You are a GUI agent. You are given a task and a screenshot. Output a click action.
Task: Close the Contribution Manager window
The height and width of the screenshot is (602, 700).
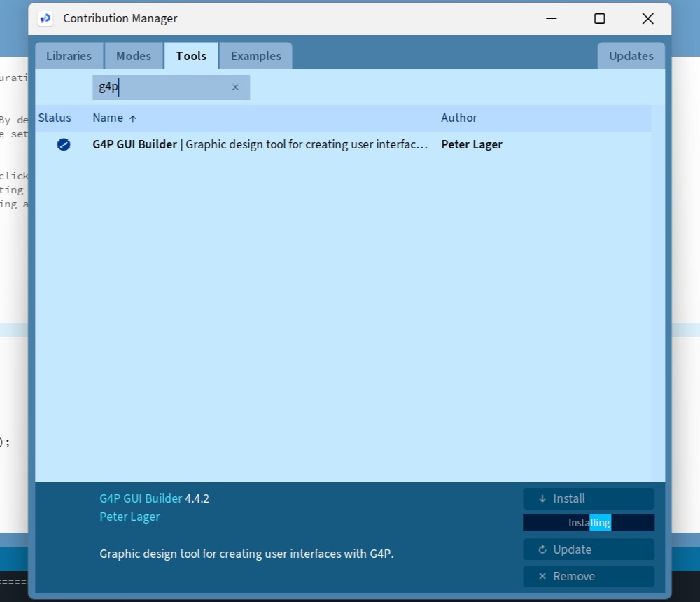point(647,19)
